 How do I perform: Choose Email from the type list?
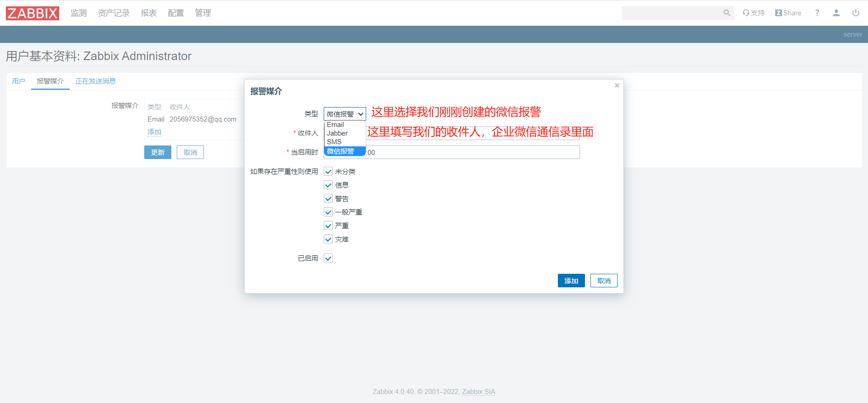click(x=344, y=125)
